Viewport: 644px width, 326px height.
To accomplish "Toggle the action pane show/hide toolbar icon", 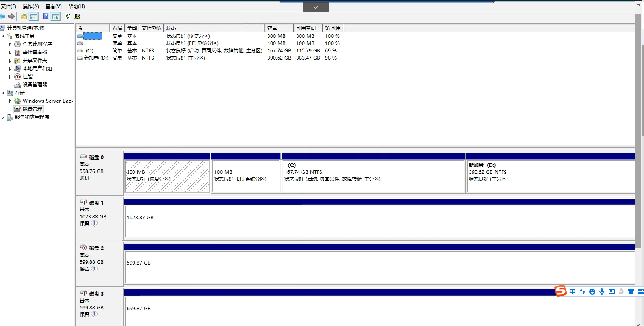I will tap(56, 16).
